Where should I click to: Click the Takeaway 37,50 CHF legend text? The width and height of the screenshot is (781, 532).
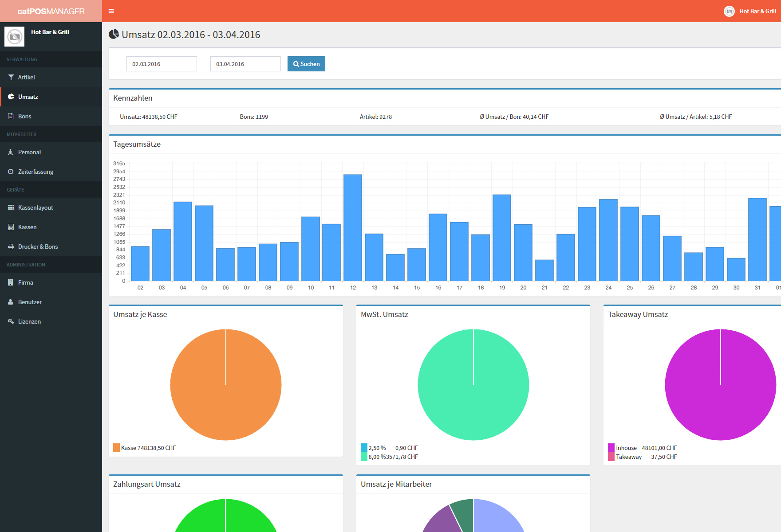click(647, 457)
